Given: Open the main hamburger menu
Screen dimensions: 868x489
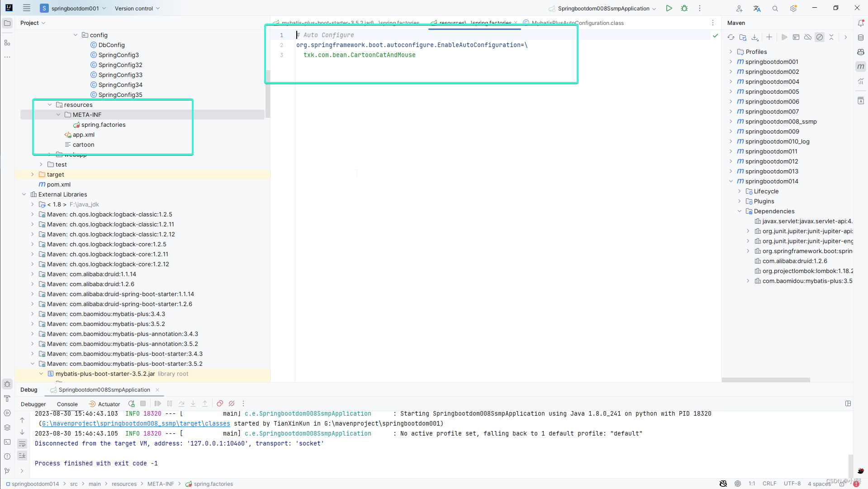Looking at the screenshot, I should [x=27, y=8].
